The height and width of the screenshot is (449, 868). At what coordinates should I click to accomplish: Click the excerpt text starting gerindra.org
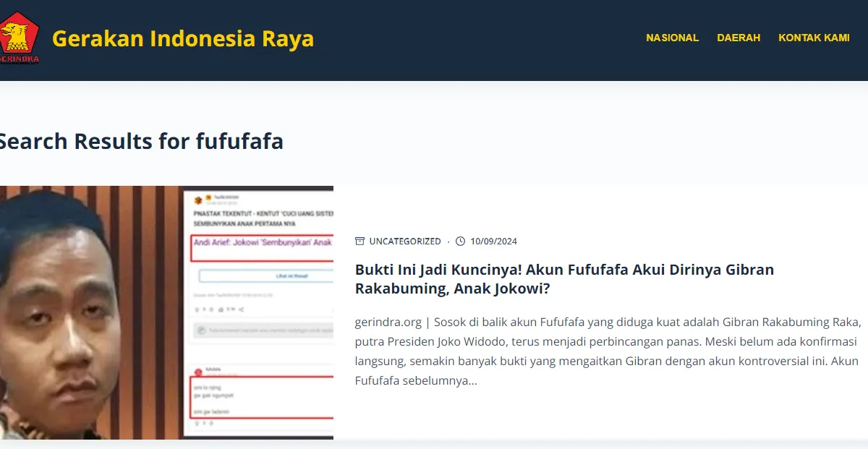[608, 351]
